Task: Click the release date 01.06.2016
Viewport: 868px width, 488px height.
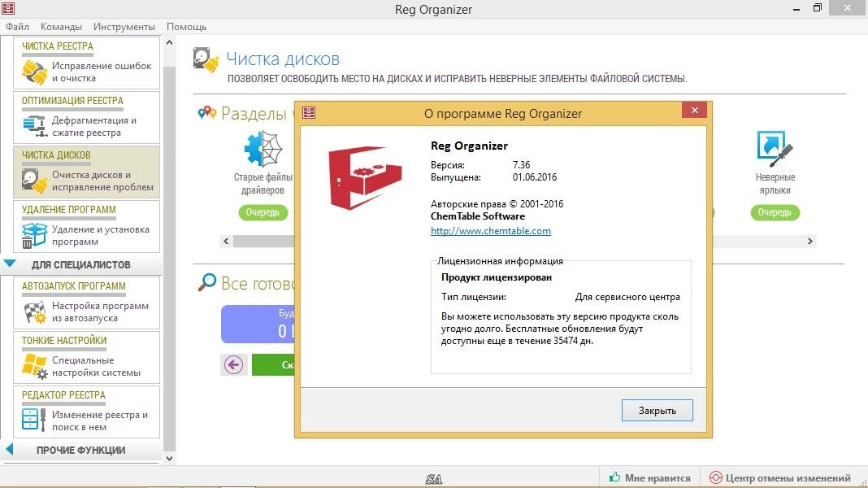Action: pyautogui.click(x=535, y=177)
